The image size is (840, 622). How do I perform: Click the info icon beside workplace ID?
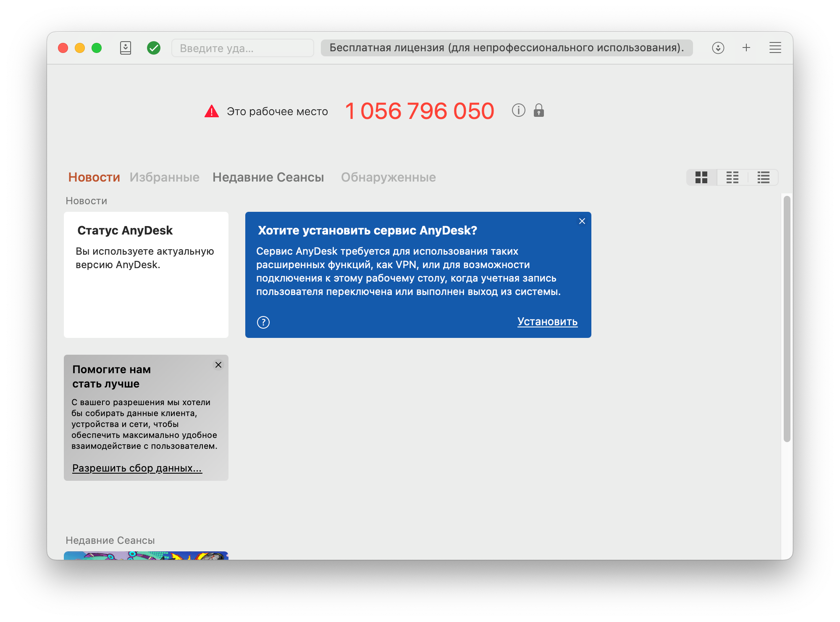[x=518, y=111]
